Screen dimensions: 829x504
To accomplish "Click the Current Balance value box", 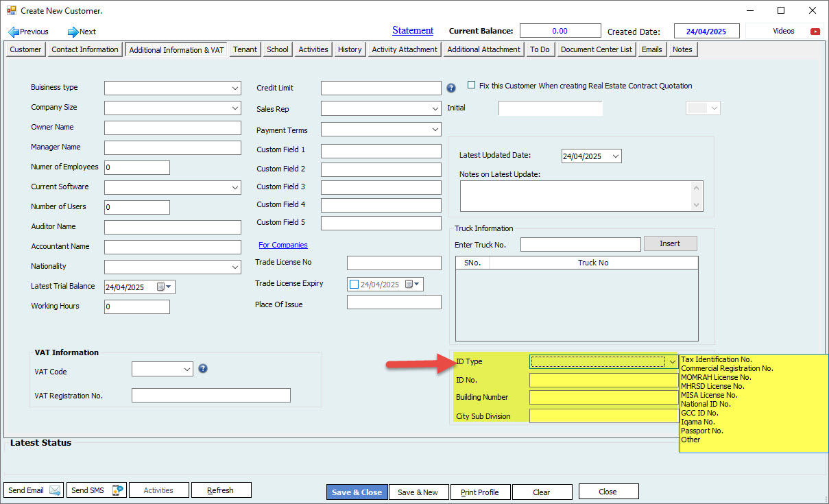I will click(560, 31).
